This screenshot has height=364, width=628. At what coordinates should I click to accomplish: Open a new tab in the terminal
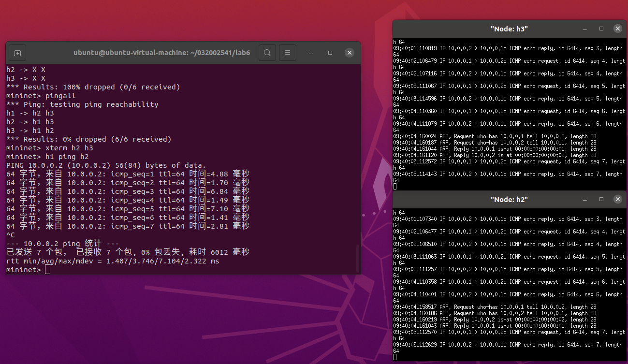pos(17,53)
